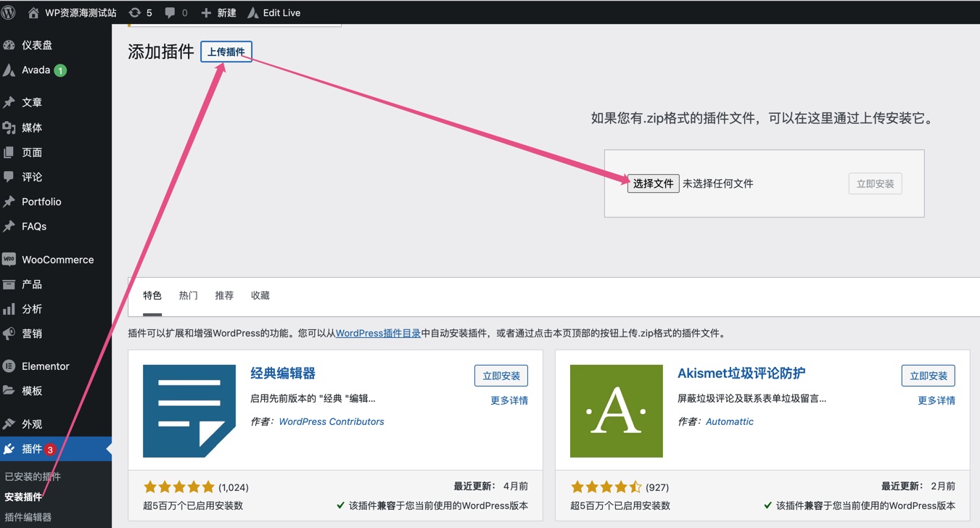
Task: Open 已安装的插件 submenu item
Action: [x=33, y=477]
